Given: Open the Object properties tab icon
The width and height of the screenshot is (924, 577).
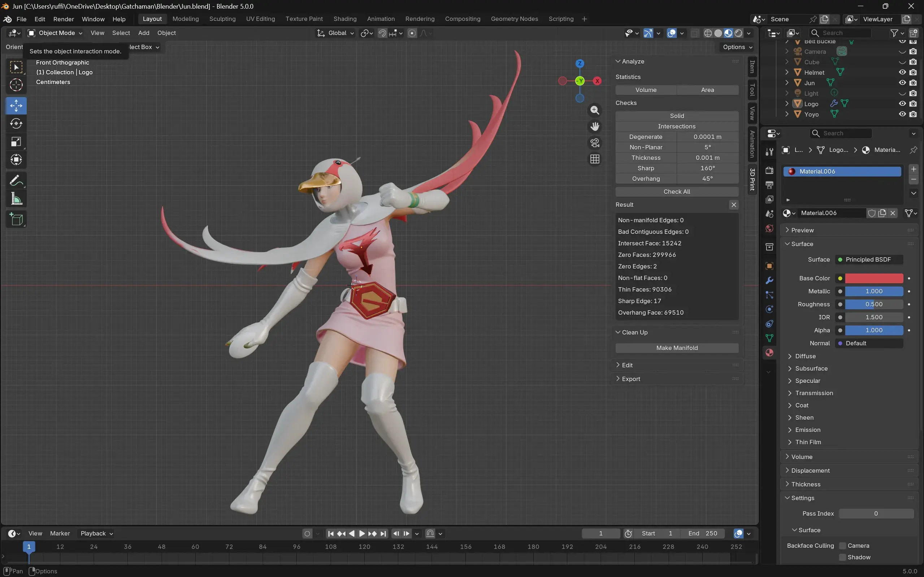Looking at the screenshot, I should click(x=769, y=266).
